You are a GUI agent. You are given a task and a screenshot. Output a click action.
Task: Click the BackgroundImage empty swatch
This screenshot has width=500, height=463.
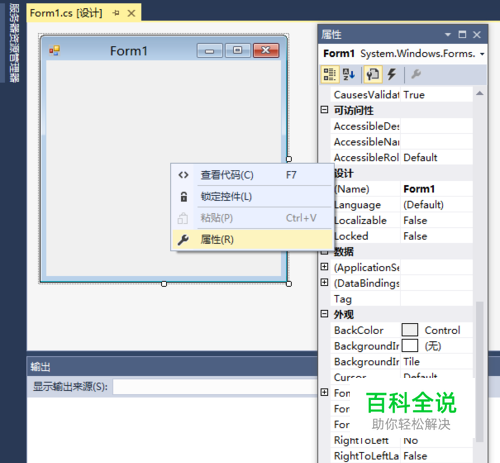click(410, 346)
